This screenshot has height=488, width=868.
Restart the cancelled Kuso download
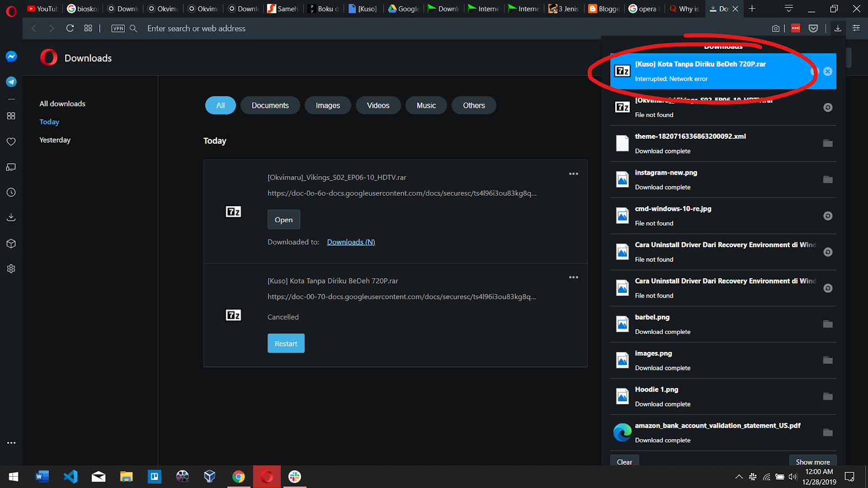[x=286, y=343]
